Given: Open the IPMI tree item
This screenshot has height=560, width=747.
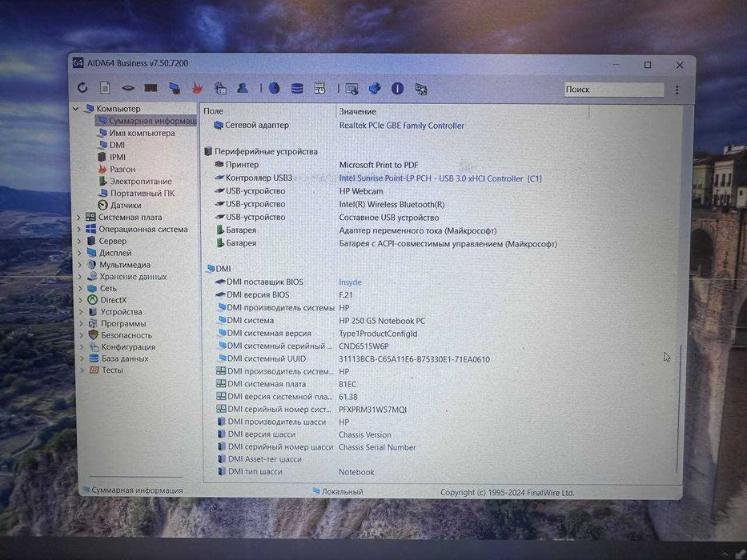Looking at the screenshot, I should pos(112,157).
